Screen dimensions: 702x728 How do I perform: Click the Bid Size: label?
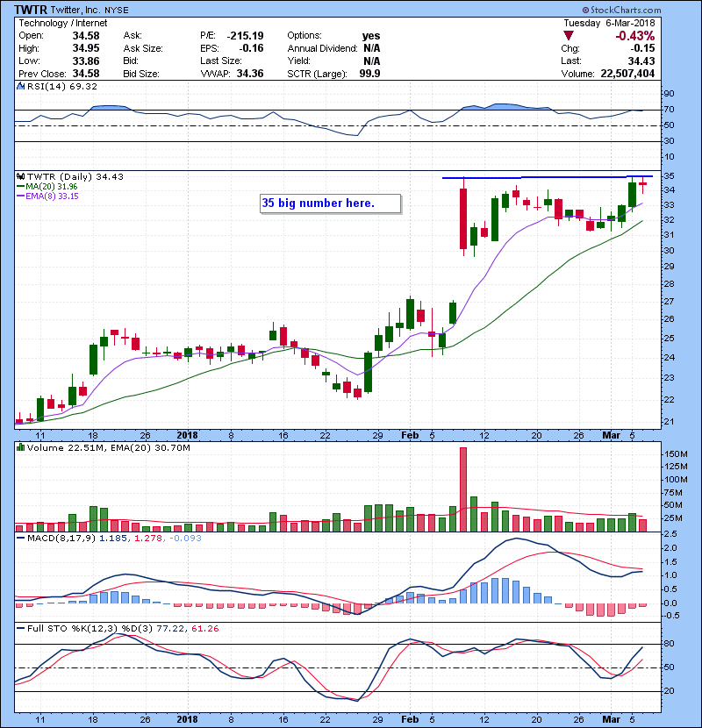tap(141, 74)
